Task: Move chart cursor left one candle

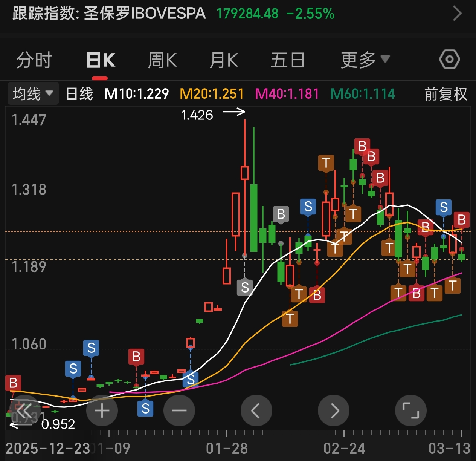Action: click(x=256, y=410)
